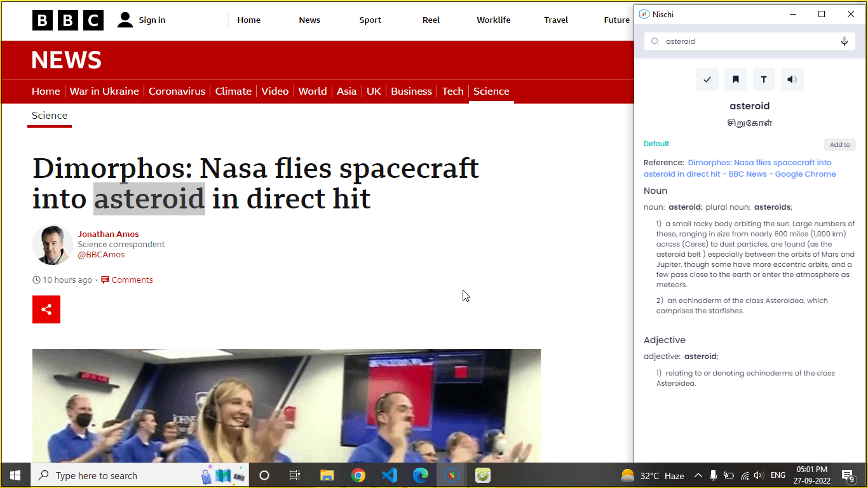Click Jonathan Amos's author photo
This screenshot has width=868, height=488.
(x=53, y=245)
